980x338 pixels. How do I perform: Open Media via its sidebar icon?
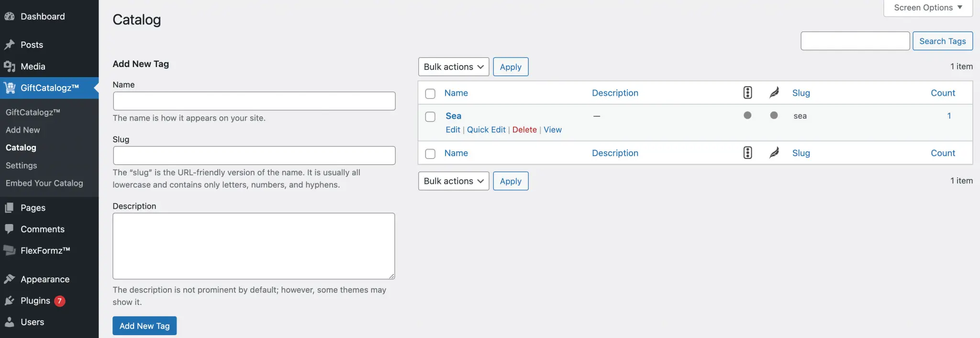(x=9, y=67)
